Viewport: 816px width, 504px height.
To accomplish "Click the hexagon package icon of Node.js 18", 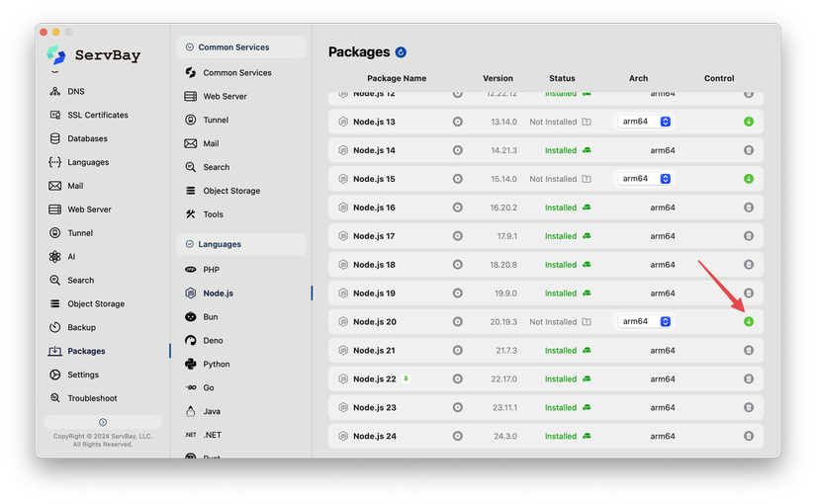I will click(343, 265).
